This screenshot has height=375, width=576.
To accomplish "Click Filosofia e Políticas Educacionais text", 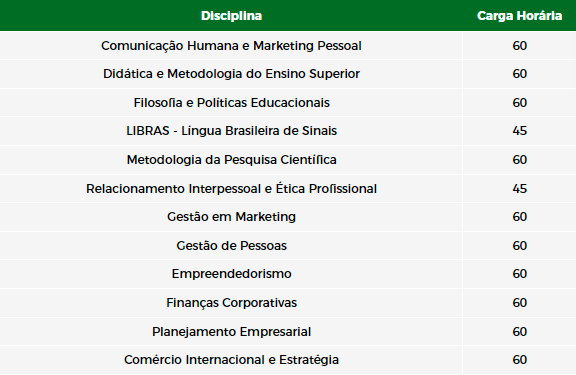I will [x=231, y=102].
